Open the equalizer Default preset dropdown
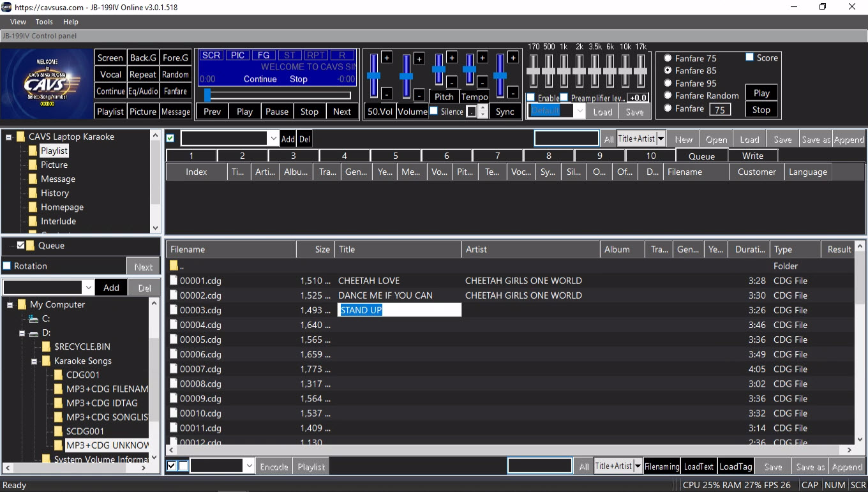The height and width of the screenshot is (492, 868). (580, 111)
